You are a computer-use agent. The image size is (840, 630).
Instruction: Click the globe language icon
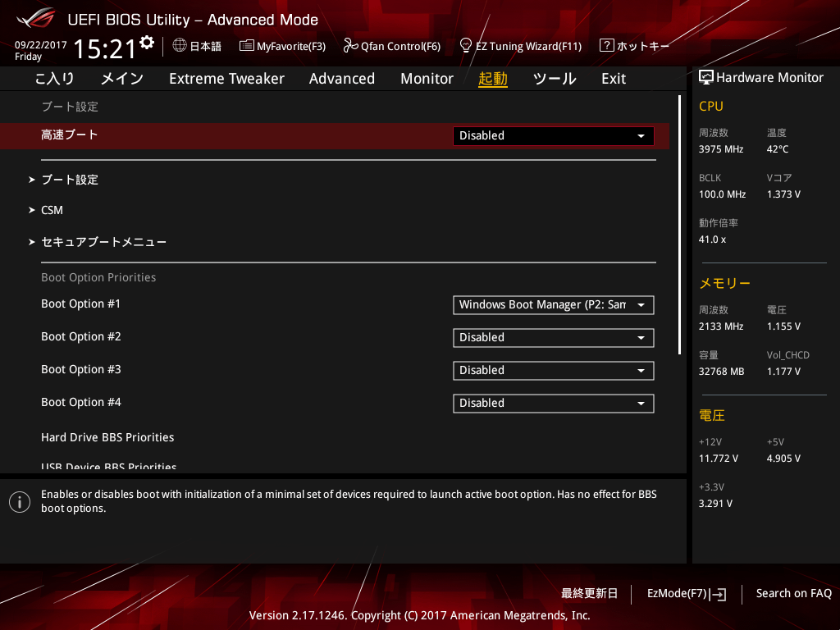(180, 45)
